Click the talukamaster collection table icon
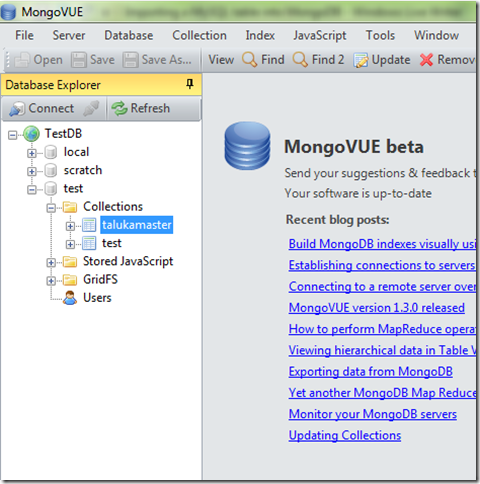The height and width of the screenshot is (484, 480). 89,225
